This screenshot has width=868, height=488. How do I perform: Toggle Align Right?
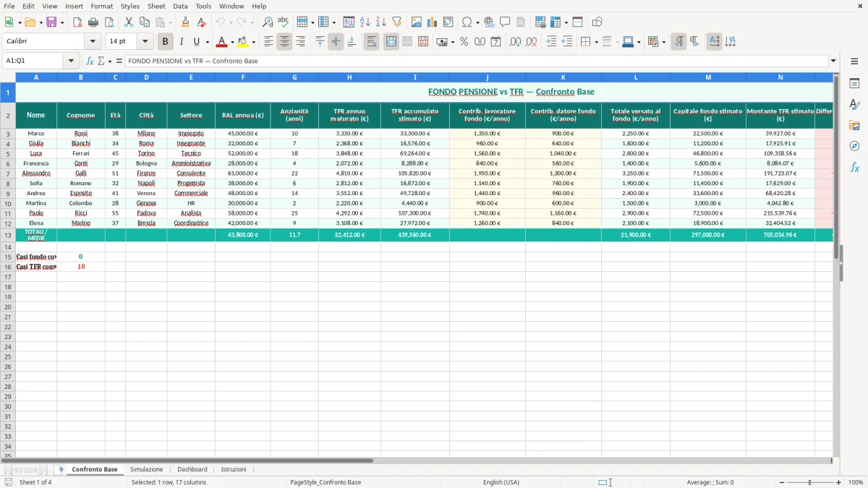[x=300, y=42]
